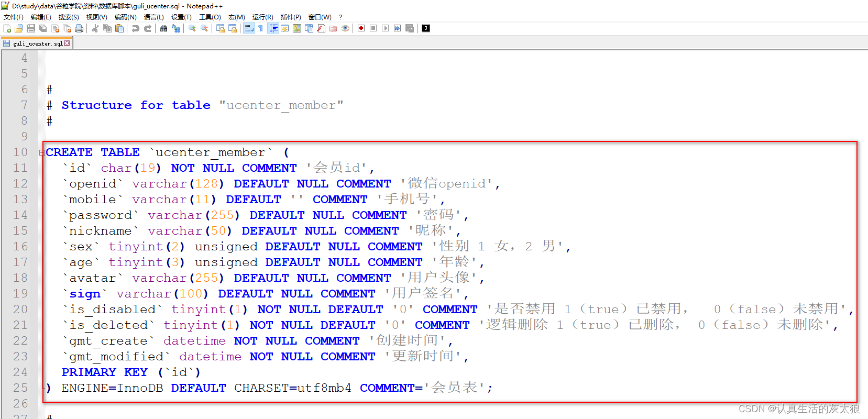The image size is (868, 419).
Task: Open the 语言(L) menu
Action: (154, 17)
